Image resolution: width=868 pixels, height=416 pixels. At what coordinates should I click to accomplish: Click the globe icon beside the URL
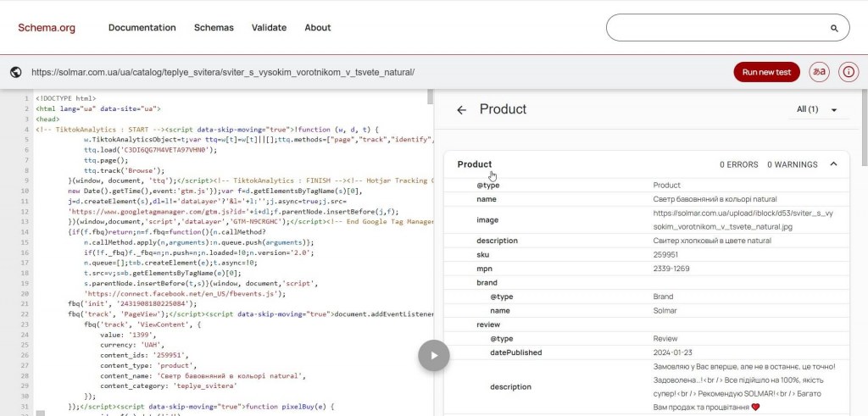coord(16,72)
